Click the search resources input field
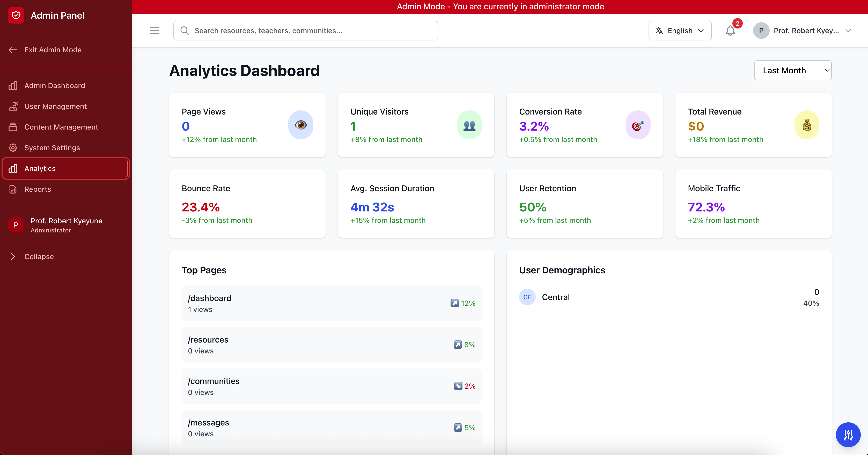868x455 pixels. 306,31
